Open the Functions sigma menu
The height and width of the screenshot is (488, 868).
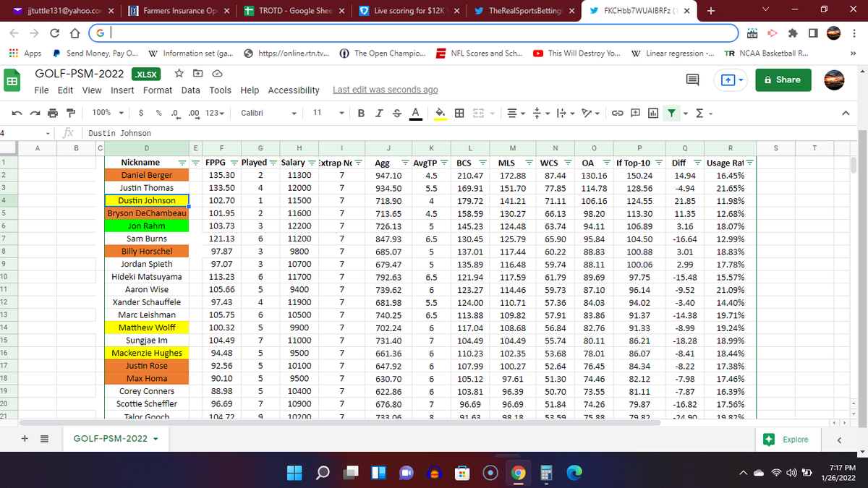point(703,113)
